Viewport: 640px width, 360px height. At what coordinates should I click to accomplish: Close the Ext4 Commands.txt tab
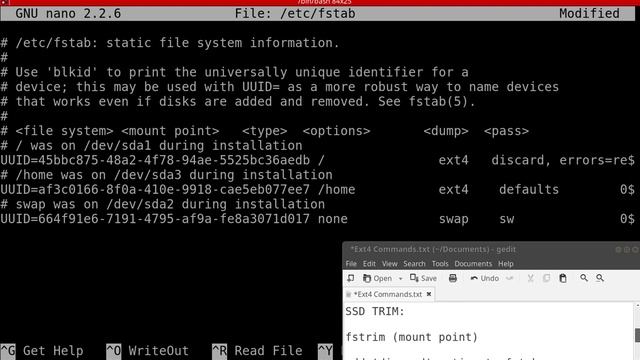[429, 294]
